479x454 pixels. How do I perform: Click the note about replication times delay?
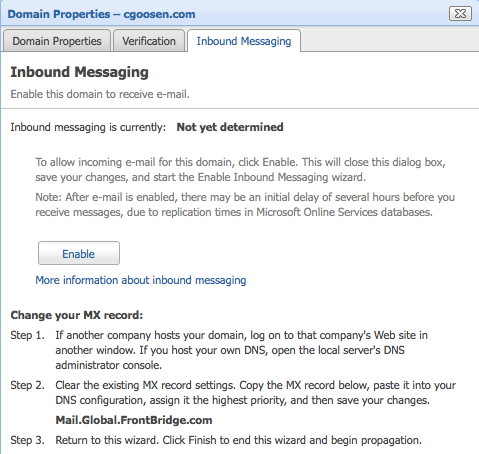pos(245,204)
